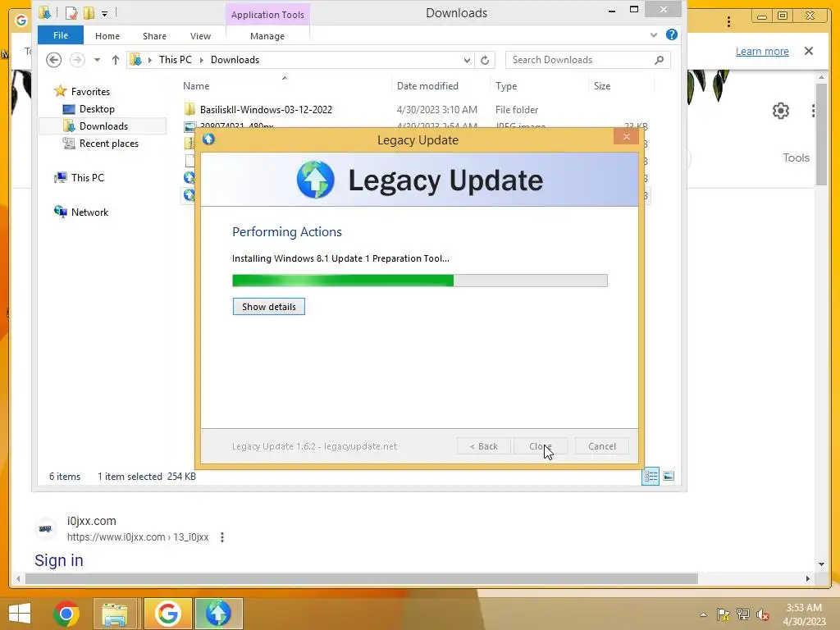Viewport: 840px width, 630px height.
Task: Select Desktop in Favorites
Action: 97,109
